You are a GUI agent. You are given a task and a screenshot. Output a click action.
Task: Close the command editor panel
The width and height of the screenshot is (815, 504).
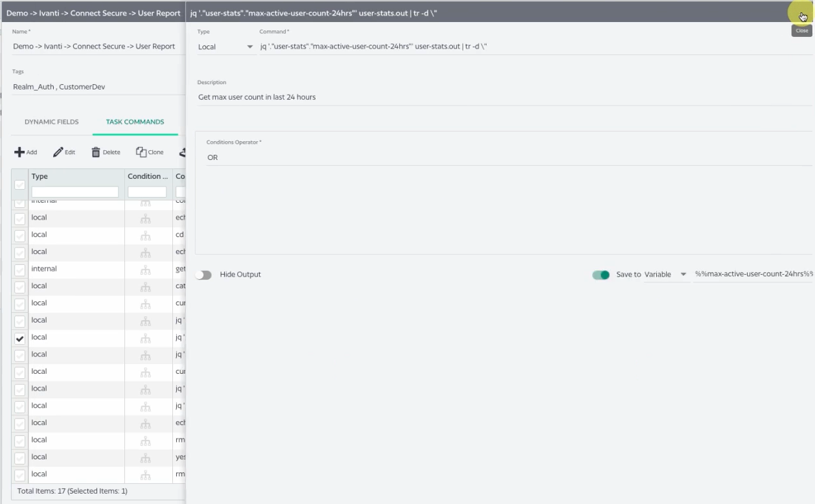coord(802,16)
